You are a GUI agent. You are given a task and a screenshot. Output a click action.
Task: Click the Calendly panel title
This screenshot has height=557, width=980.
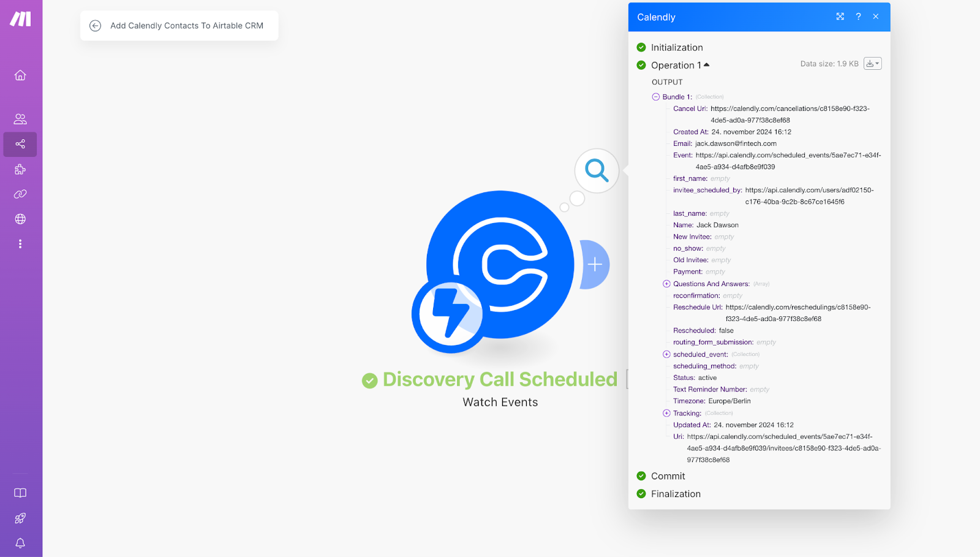coord(656,17)
